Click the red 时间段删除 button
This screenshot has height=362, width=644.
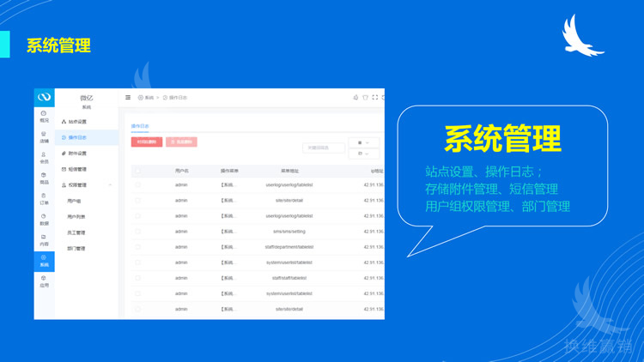pyautogui.click(x=147, y=142)
